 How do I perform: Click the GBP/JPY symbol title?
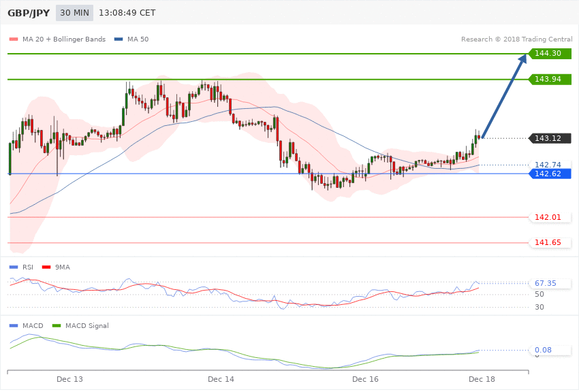pyautogui.click(x=29, y=13)
